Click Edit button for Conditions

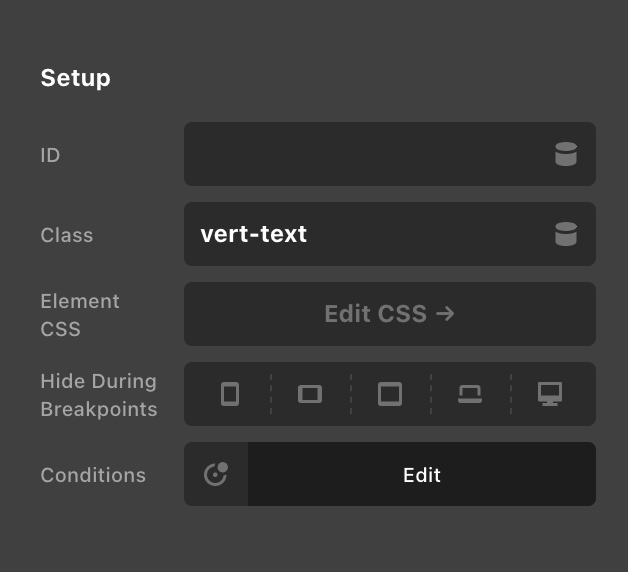pyautogui.click(x=422, y=474)
